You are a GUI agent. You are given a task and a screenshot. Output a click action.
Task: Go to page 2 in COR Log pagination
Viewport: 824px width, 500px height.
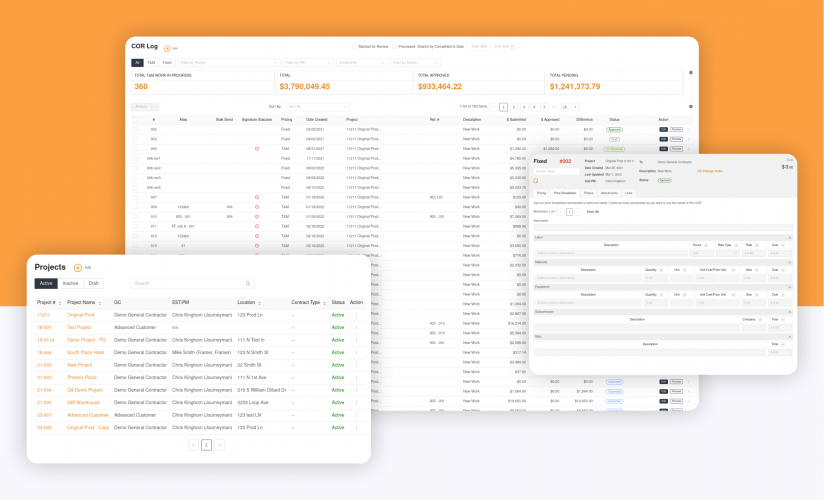click(514, 107)
